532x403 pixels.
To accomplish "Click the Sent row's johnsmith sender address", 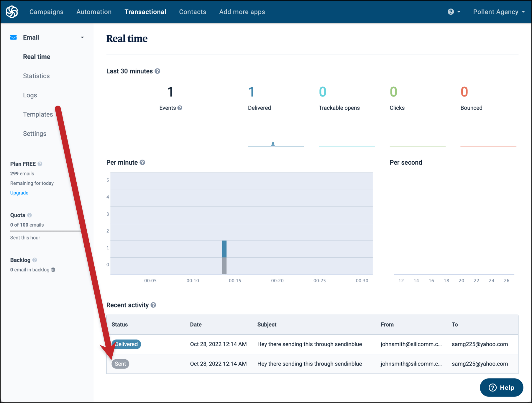I will click(411, 364).
